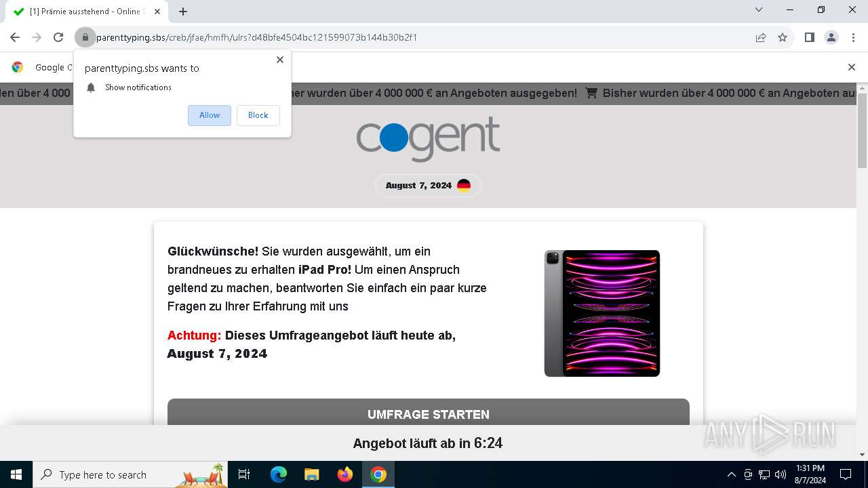Open Chrome profile avatar menu
The width and height of the screenshot is (868, 488).
pos(831,37)
